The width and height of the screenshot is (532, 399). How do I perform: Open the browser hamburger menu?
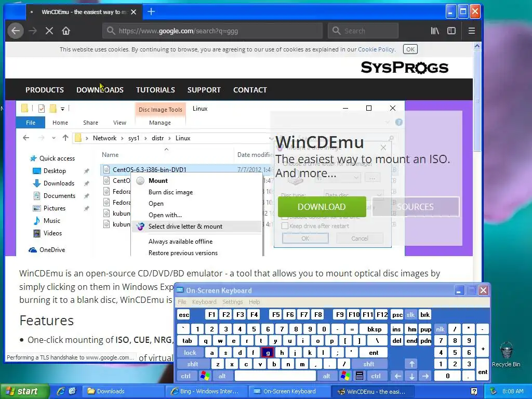coord(472,31)
